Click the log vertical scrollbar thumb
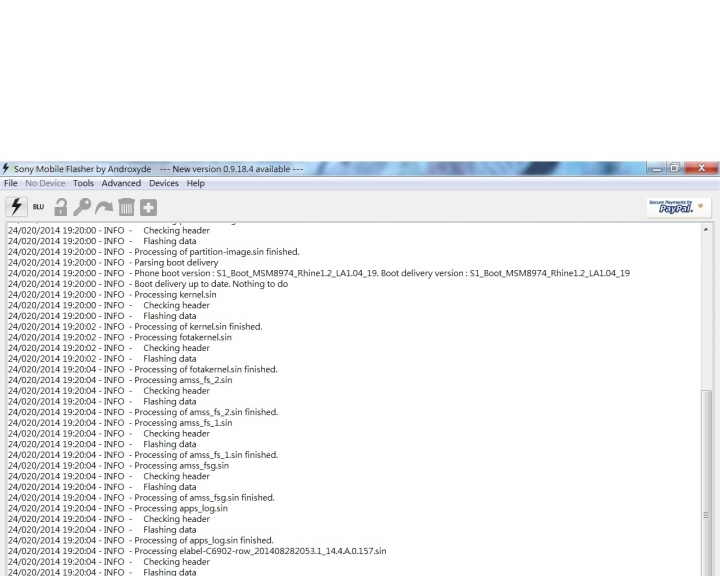The image size is (720, 576). tap(706, 483)
